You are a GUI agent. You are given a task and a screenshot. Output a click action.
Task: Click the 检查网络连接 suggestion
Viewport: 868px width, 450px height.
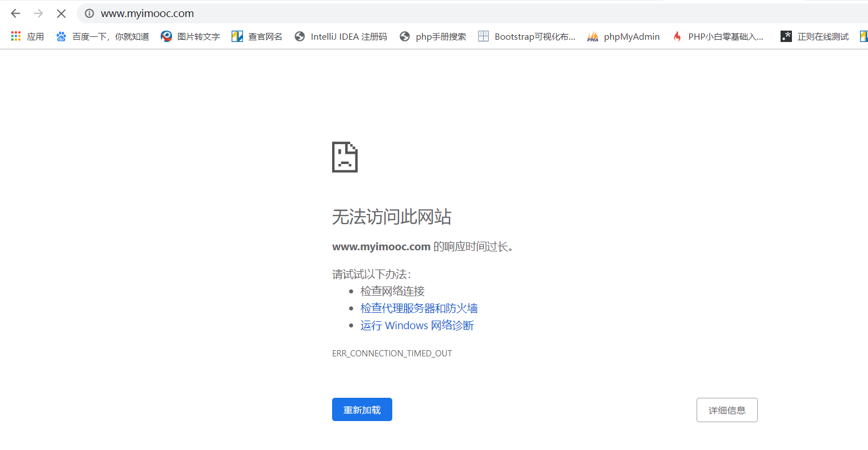(393, 291)
